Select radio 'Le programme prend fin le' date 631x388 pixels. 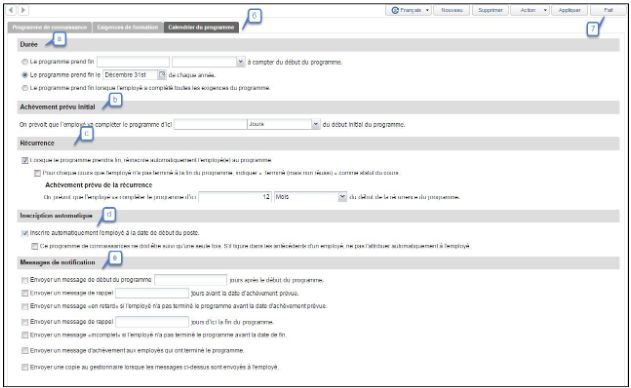[25, 75]
